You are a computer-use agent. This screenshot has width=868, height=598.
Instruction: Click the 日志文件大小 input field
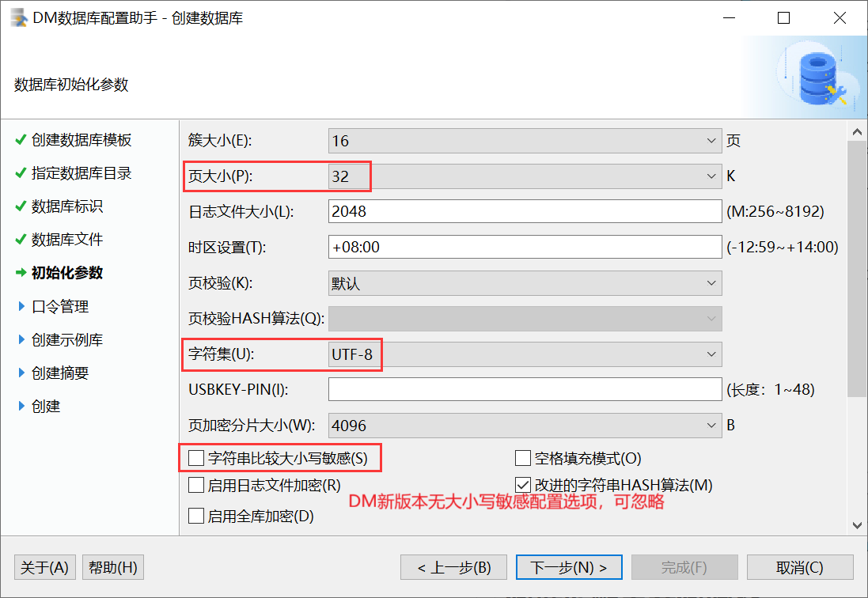525,211
